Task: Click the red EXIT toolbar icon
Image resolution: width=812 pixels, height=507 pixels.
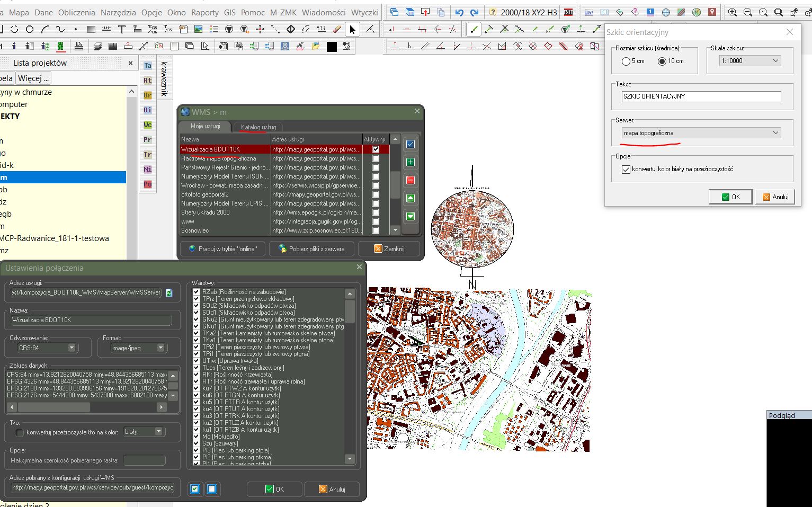Action: [568, 12]
